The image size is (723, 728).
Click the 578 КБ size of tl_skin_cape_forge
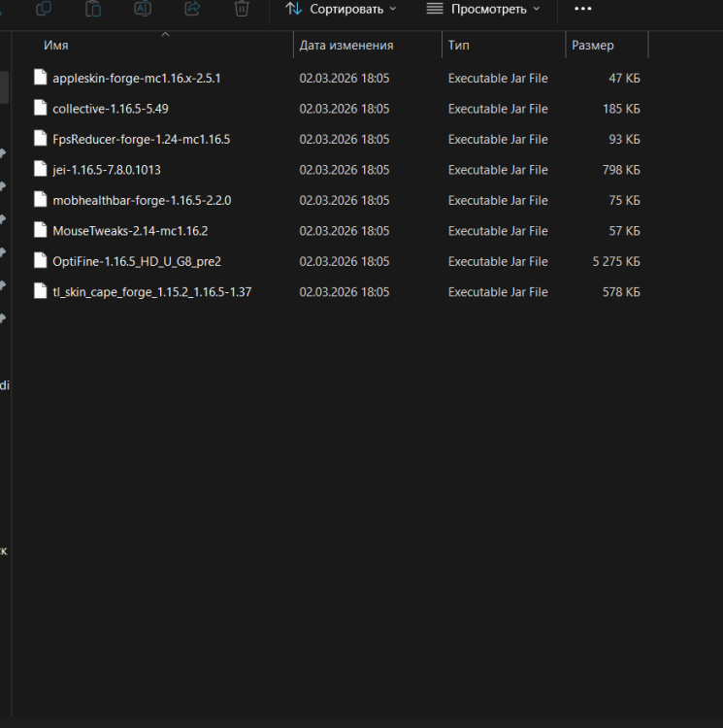coord(621,292)
